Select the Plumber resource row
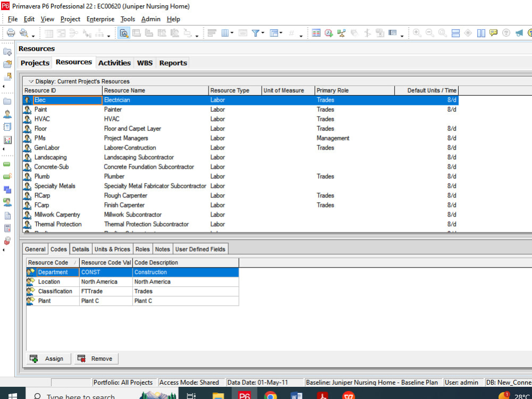Viewport: 532px width, 399px height. 240,177
